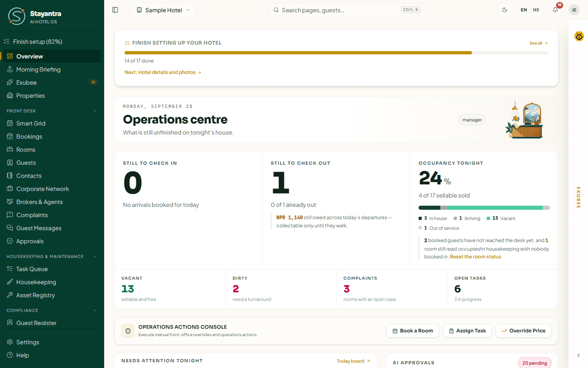Open Smart Grid
Screen dimensions: 588x368
click(52, 123)
